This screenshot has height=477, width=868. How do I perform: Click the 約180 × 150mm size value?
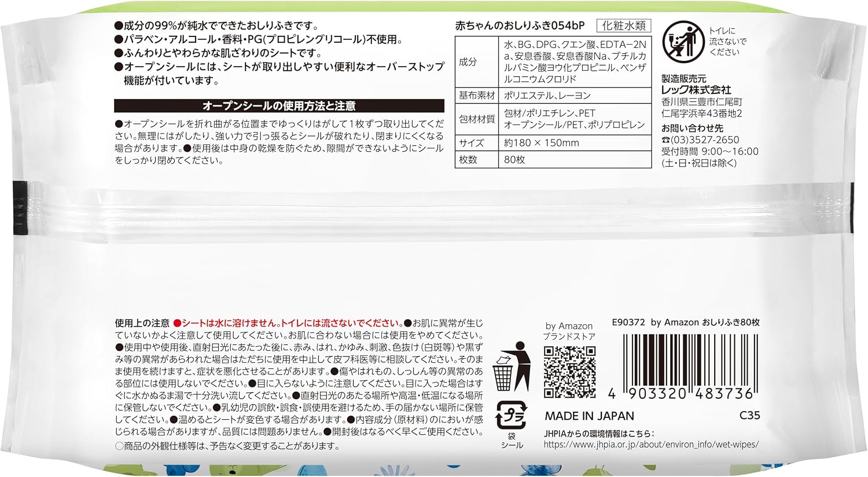click(542, 142)
